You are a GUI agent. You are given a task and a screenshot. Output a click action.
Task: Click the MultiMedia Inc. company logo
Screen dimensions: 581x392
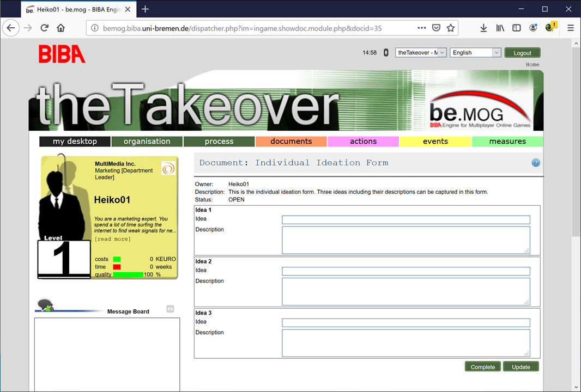[168, 169]
